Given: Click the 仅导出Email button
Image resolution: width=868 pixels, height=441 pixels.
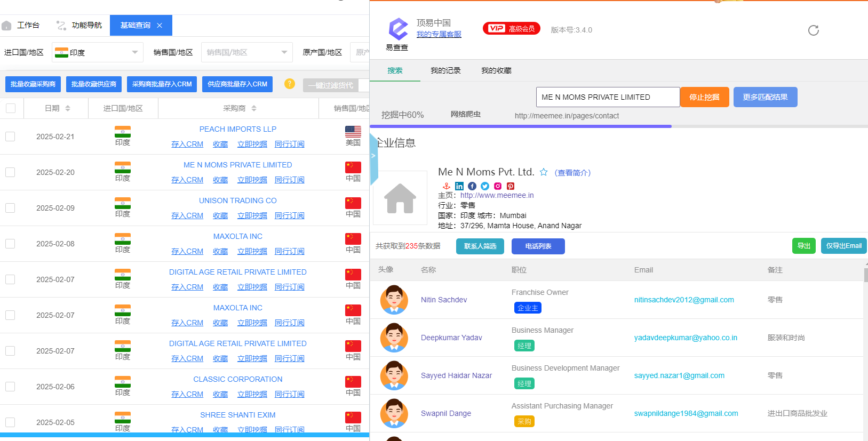Looking at the screenshot, I should pos(843,246).
